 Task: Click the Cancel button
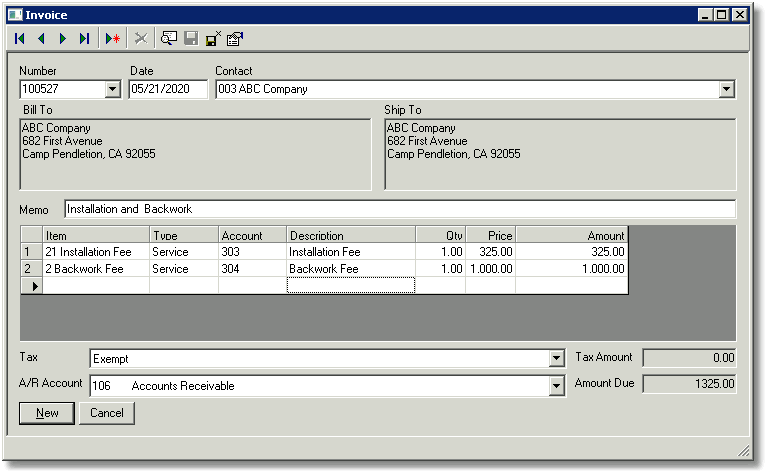pyautogui.click(x=107, y=413)
